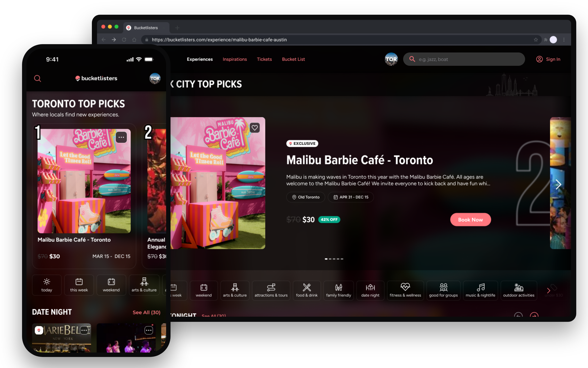Tap the 'today' category on phone
The image size is (588, 368).
pos(47,285)
